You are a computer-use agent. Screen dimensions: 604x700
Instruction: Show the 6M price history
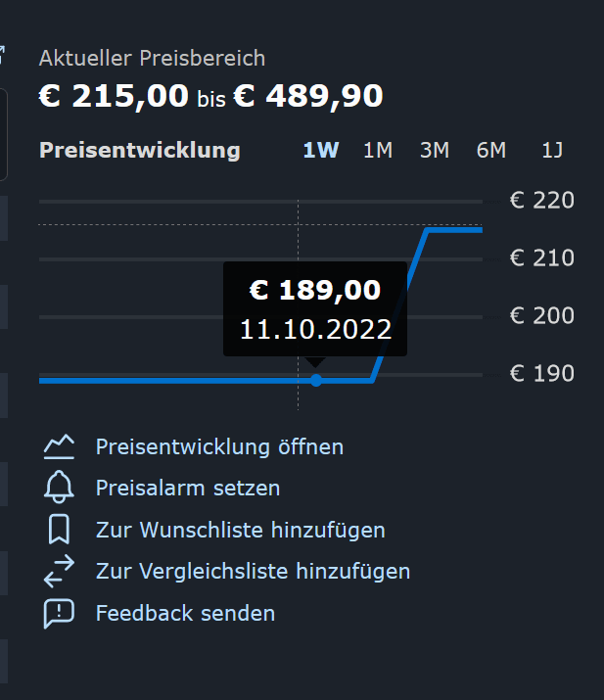[x=491, y=151]
